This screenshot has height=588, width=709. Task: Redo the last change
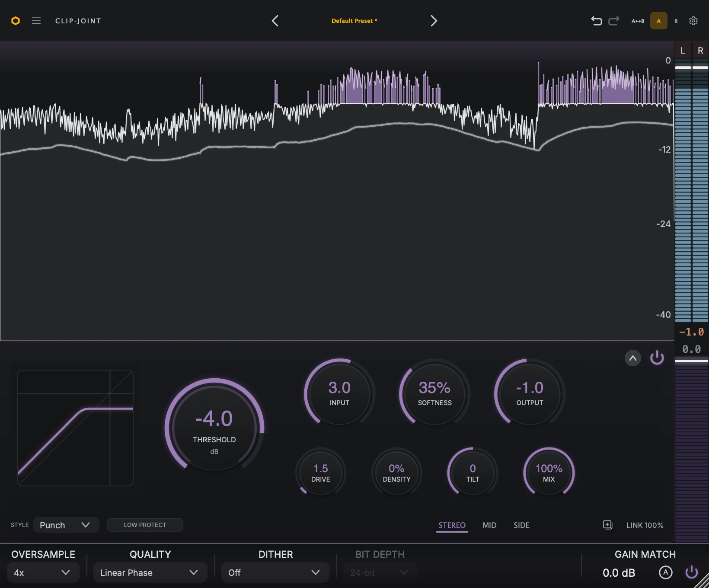pyautogui.click(x=614, y=21)
